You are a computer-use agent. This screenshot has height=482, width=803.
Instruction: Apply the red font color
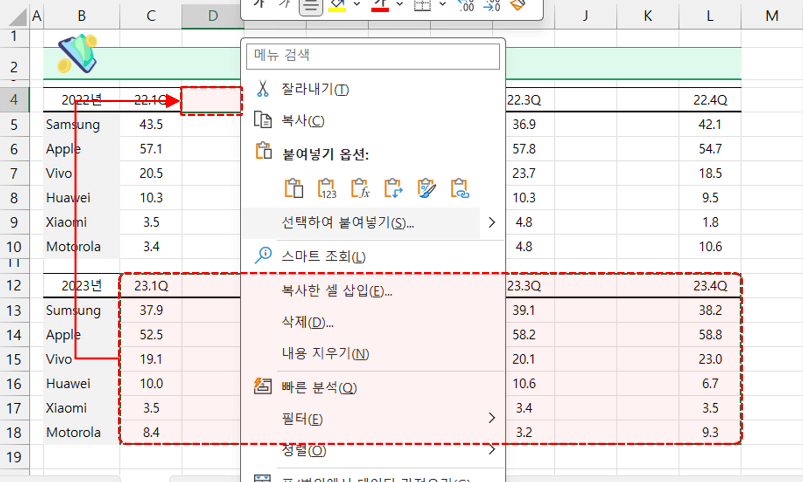click(380, 5)
